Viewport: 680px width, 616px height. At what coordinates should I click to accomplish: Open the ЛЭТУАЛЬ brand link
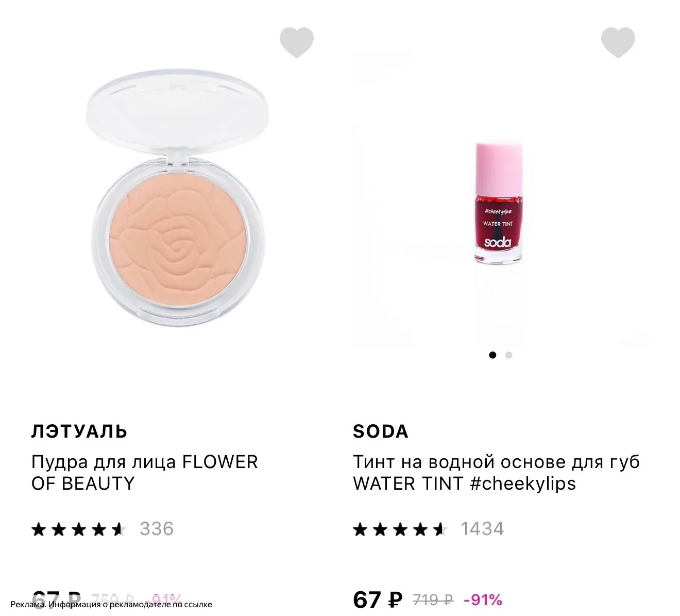click(x=79, y=431)
